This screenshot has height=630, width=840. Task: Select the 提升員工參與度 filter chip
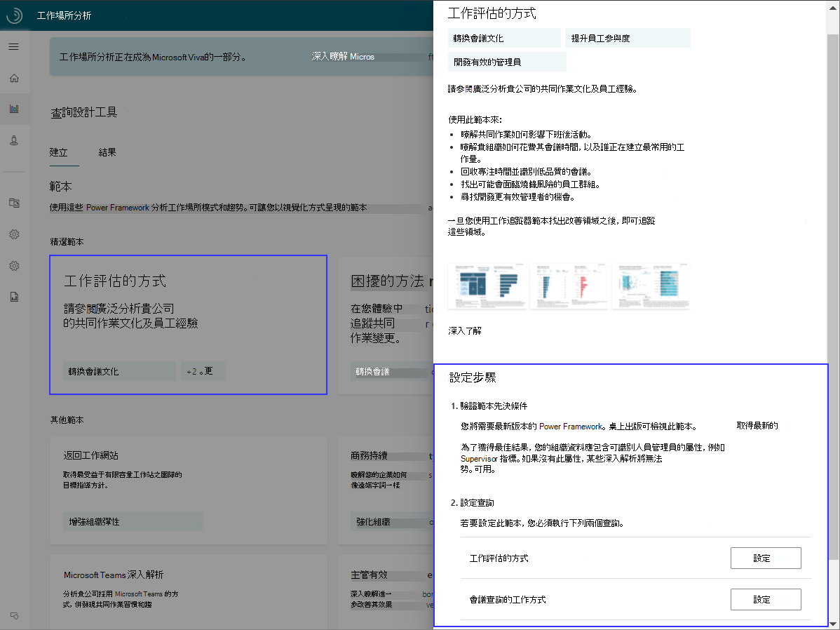pyautogui.click(x=628, y=37)
